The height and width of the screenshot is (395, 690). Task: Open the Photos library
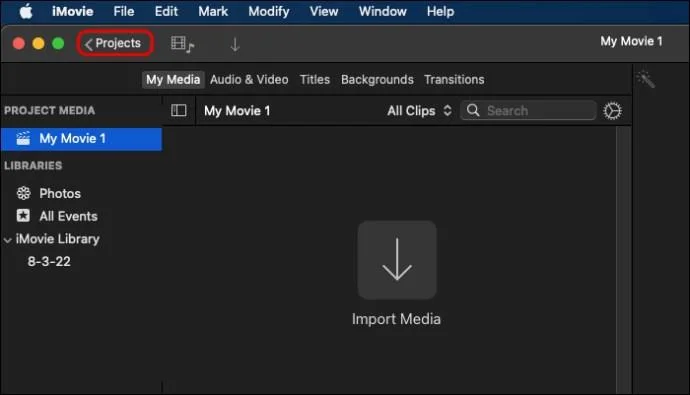tap(60, 194)
